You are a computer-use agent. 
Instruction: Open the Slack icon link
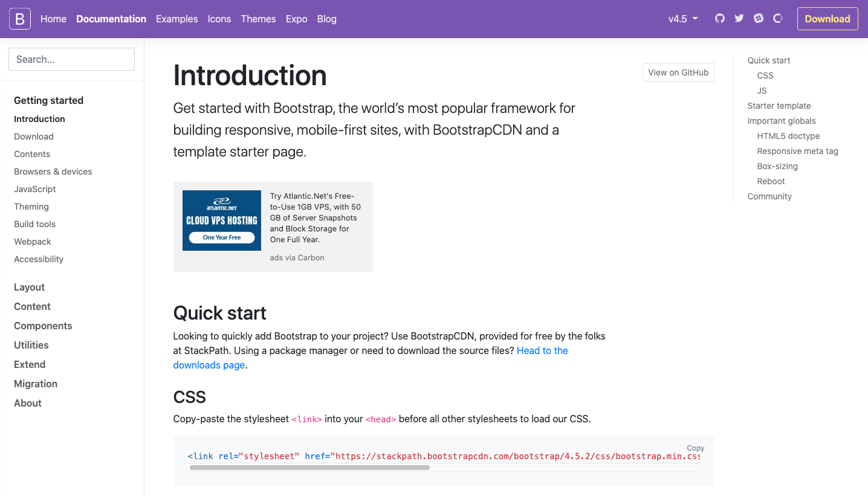[759, 19]
